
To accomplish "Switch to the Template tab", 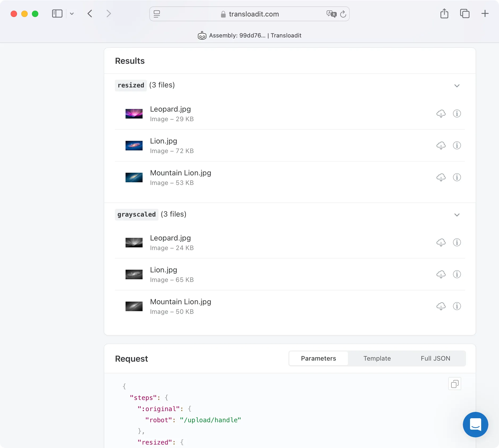I will [x=377, y=358].
